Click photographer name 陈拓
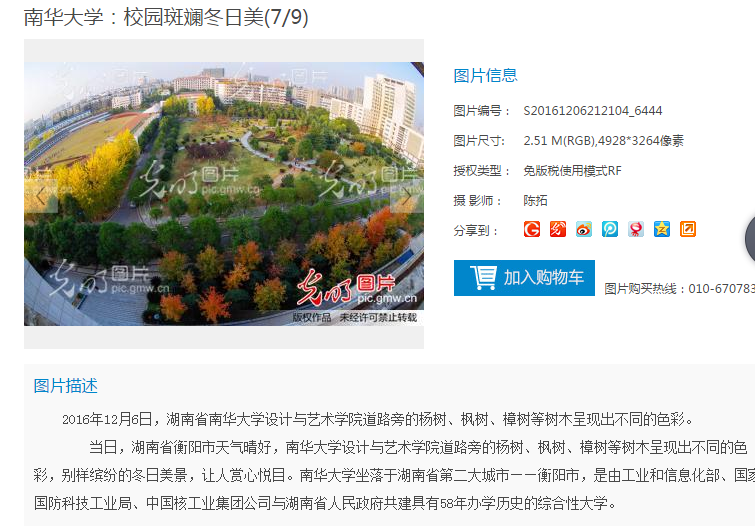755x526 pixels. pos(535,200)
